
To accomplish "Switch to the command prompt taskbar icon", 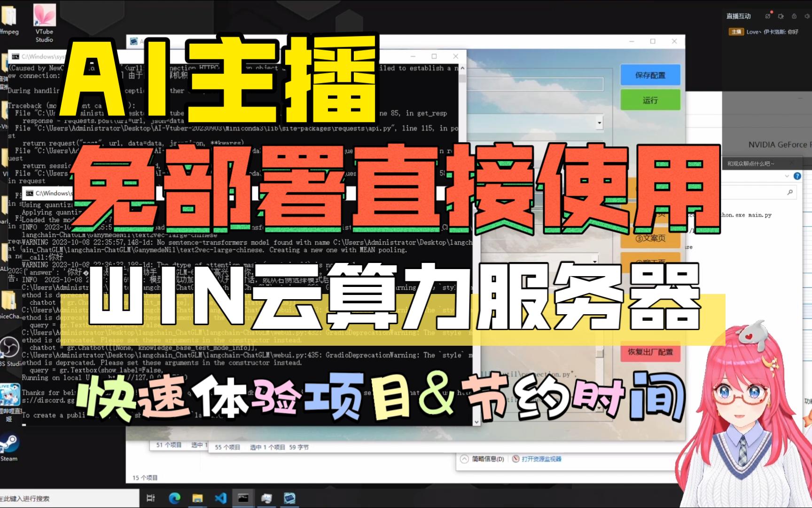I will click(243, 498).
